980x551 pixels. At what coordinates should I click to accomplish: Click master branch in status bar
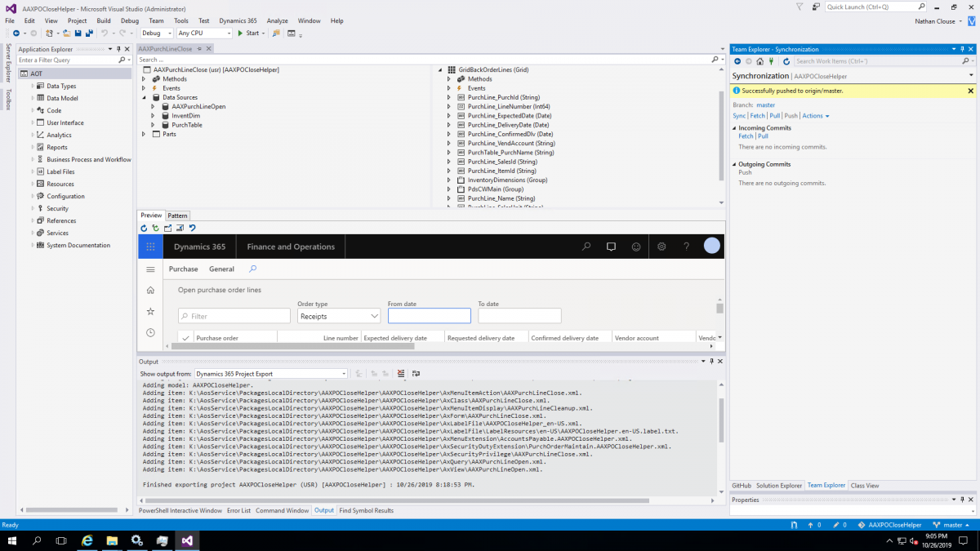tap(953, 525)
